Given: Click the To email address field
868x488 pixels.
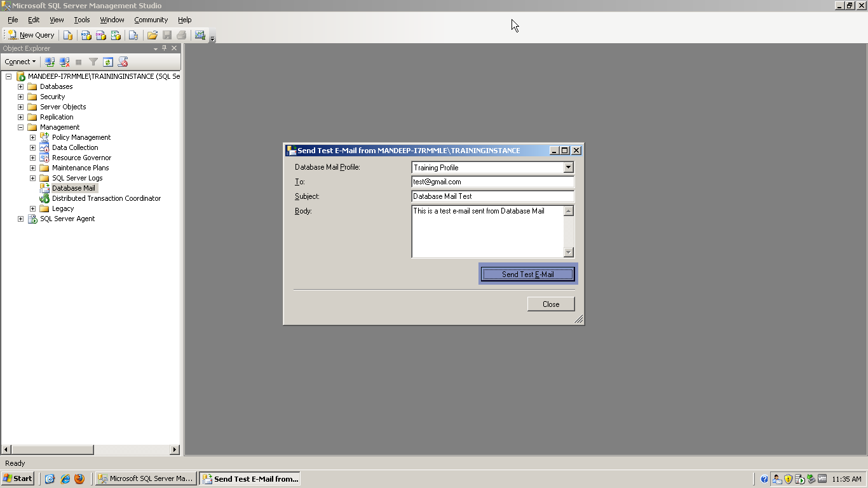Looking at the screenshot, I should [492, 182].
